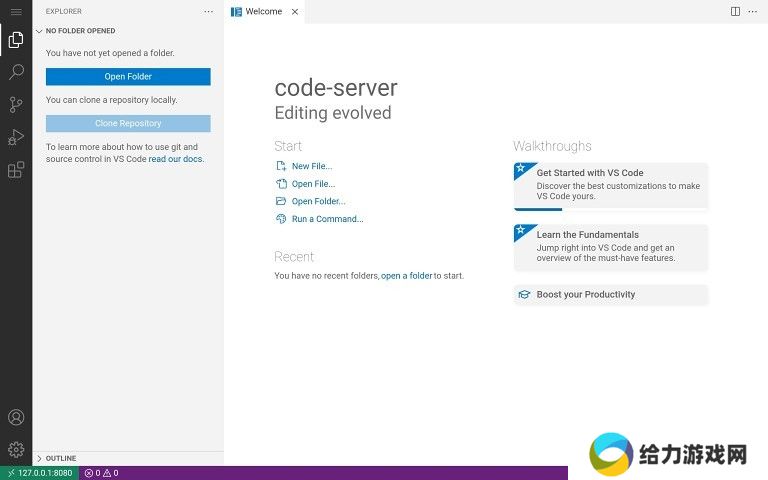Click New File... link
The image size is (768, 480).
(x=312, y=166)
